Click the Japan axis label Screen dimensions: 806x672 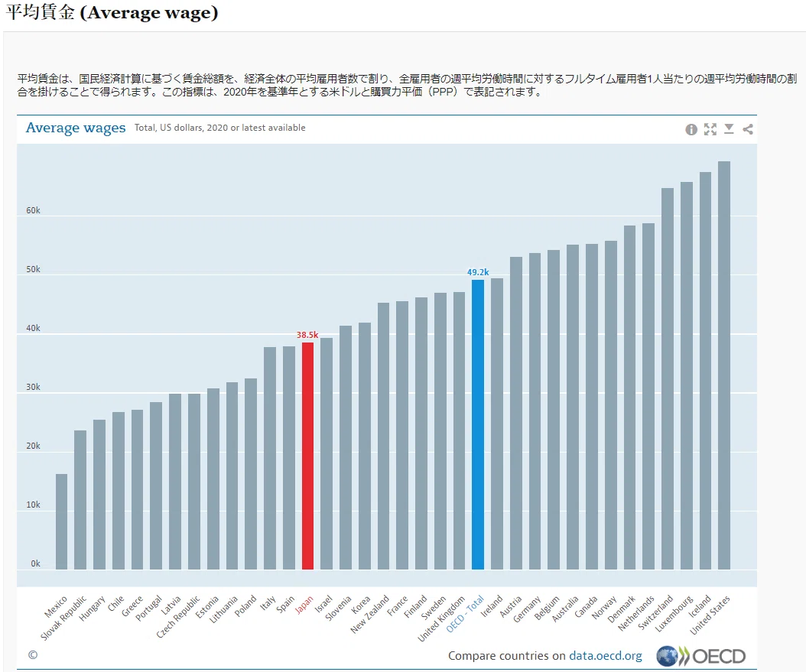(x=304, y=605)
